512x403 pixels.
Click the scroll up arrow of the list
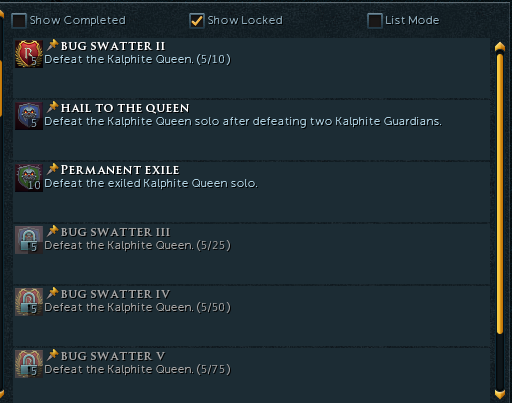click(500, 47)
